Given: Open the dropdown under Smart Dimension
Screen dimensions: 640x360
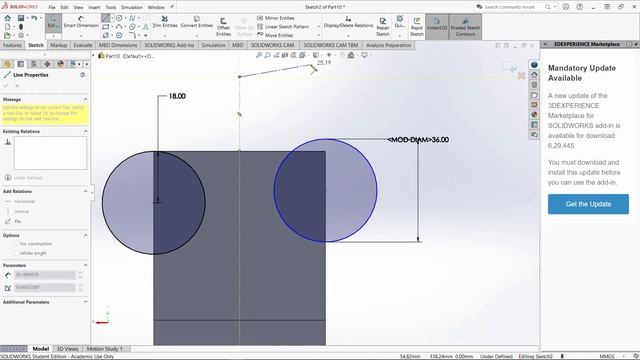Looking at the screenshot, I should (81, 36).
